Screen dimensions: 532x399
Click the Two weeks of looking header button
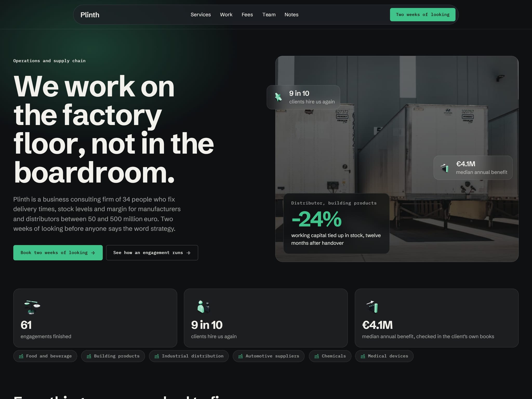(x=423, y=15)
